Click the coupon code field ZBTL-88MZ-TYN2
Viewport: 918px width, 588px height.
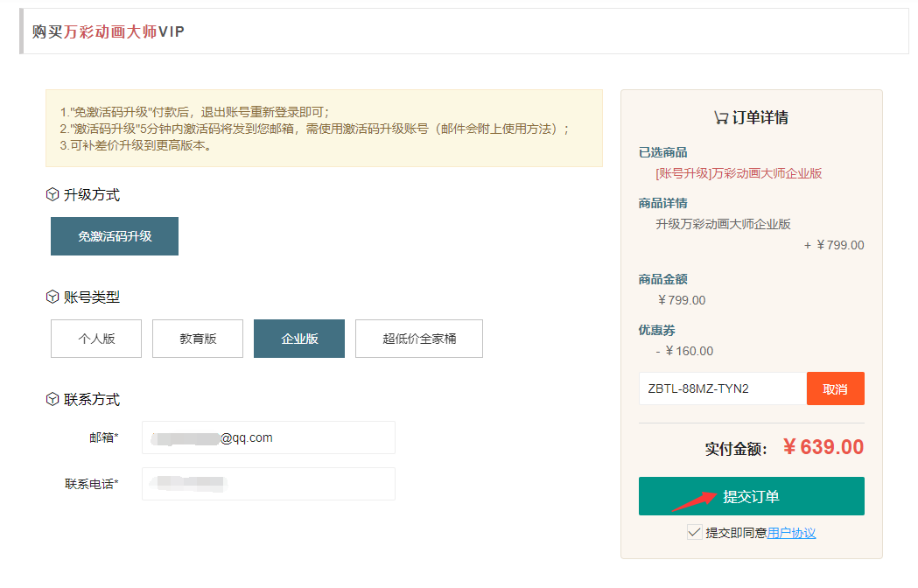723,388
